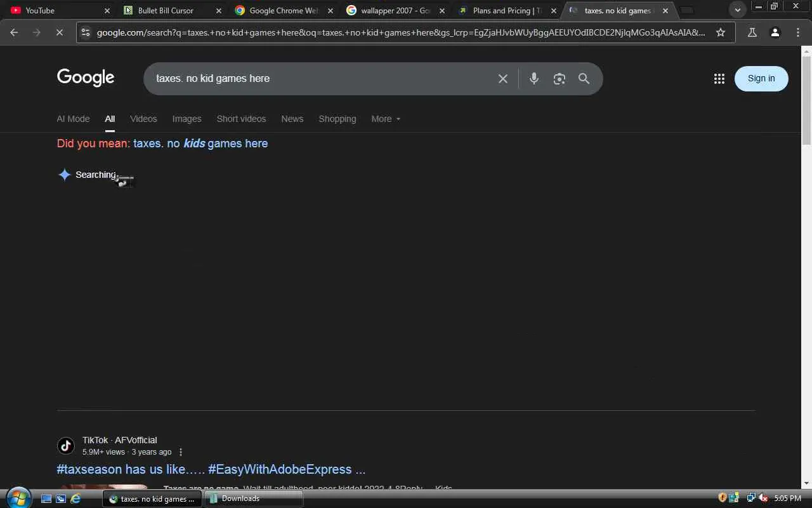This screenshot has width=812, height=508.
Task: Open AI Mode search
Action: click(73, 119)
